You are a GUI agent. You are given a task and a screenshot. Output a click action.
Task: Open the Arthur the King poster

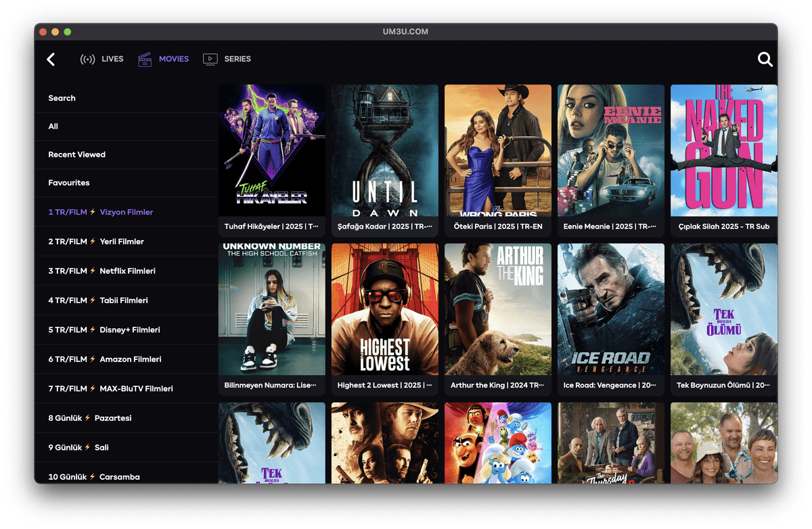498,309
